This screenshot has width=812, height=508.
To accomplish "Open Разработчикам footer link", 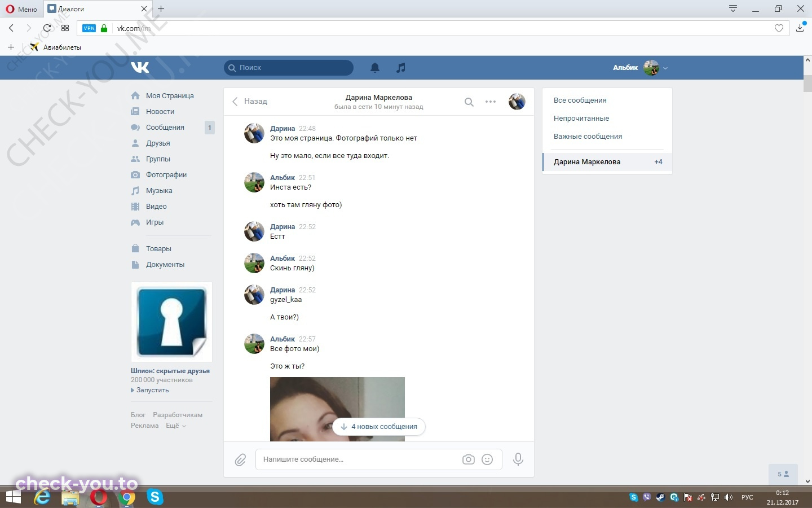I will point(178,415).
